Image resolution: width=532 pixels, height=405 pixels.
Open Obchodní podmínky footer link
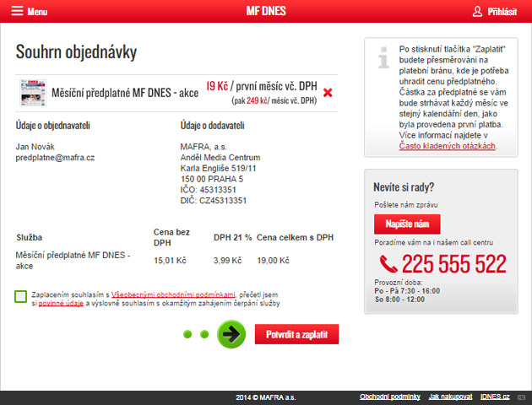pos(390,397)
